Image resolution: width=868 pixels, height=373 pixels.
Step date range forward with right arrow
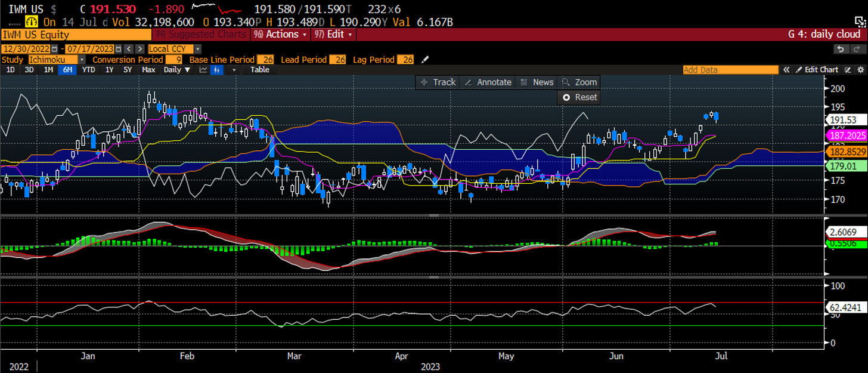point(139,49)
